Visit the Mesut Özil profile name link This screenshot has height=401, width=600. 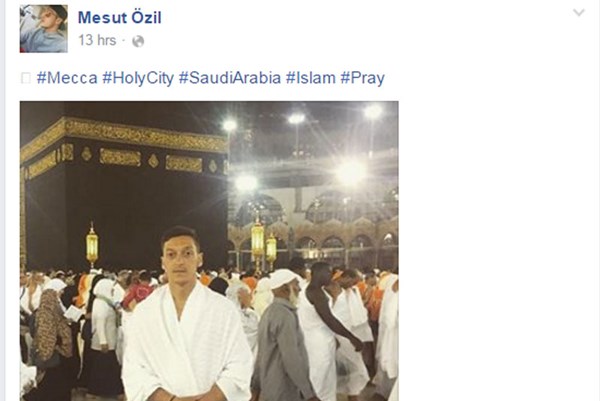[120, 18]
